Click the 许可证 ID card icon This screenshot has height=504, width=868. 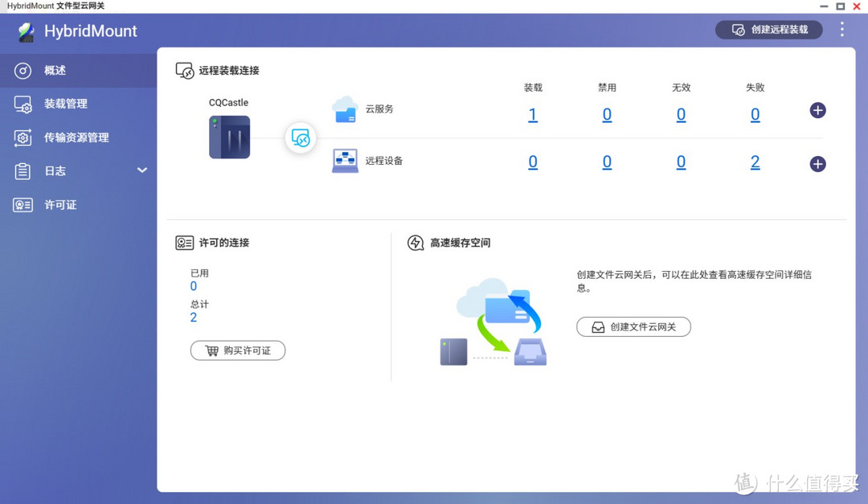pyautogui.click(x=23, y=205)
